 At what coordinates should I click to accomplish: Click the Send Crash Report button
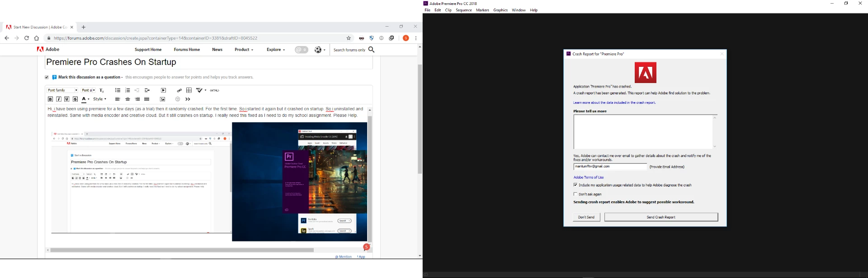point(661,217)
